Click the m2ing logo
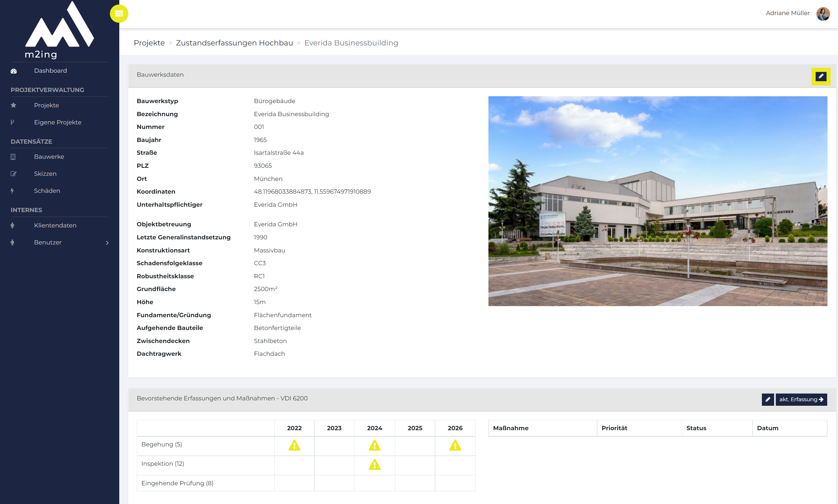 (x=59, y=30)
